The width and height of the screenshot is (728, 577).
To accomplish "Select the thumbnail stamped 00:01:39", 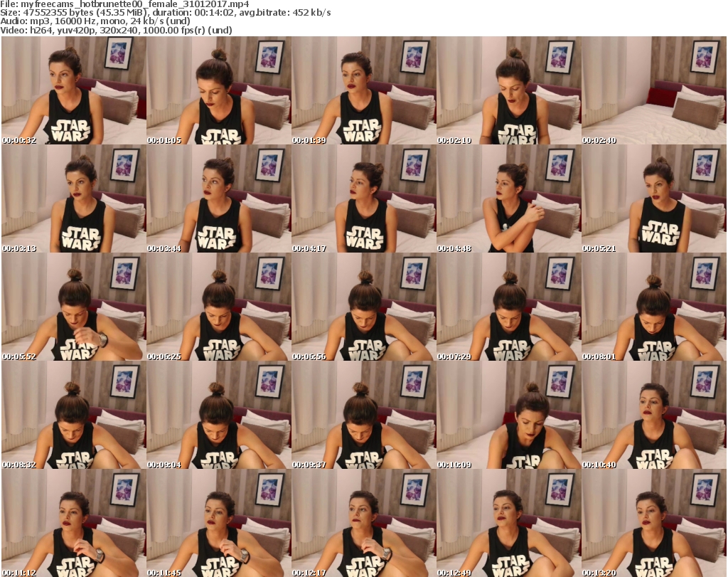I will click(x=363, y=90).
